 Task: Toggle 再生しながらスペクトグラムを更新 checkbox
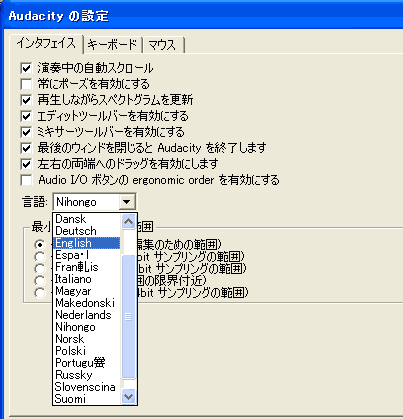[x=26, y=100]
